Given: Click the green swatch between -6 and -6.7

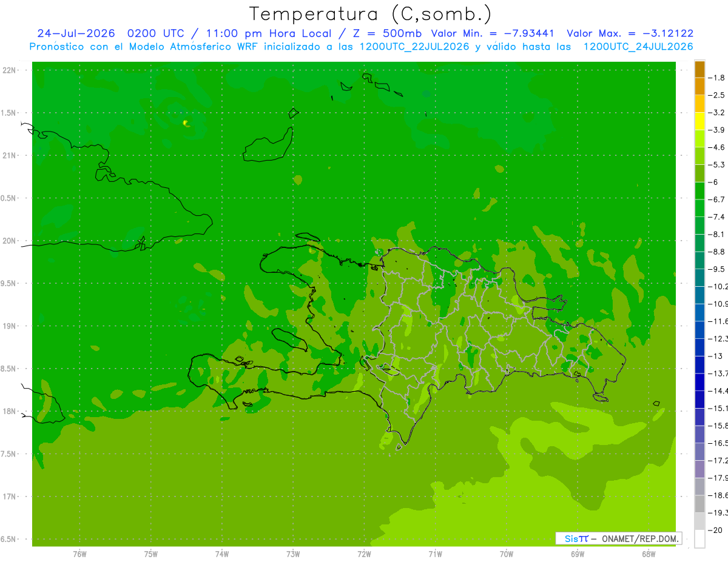Looking at the screenshot, I should (x=699, y=191).
